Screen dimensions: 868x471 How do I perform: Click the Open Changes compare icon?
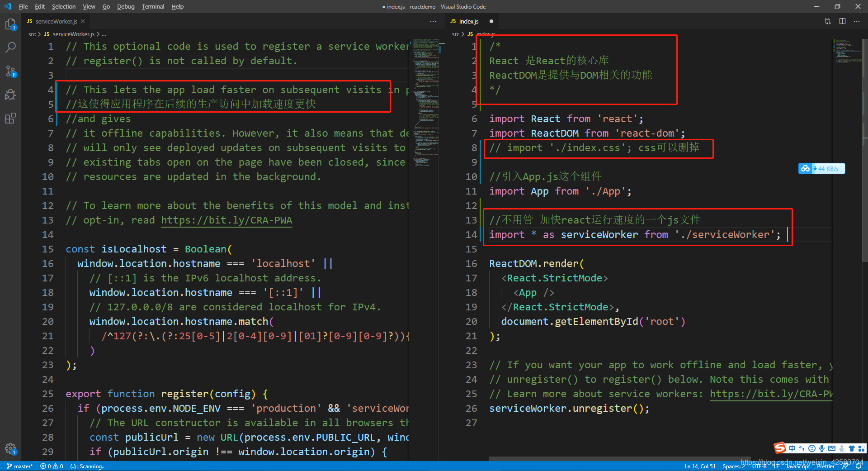coord(828,21)
